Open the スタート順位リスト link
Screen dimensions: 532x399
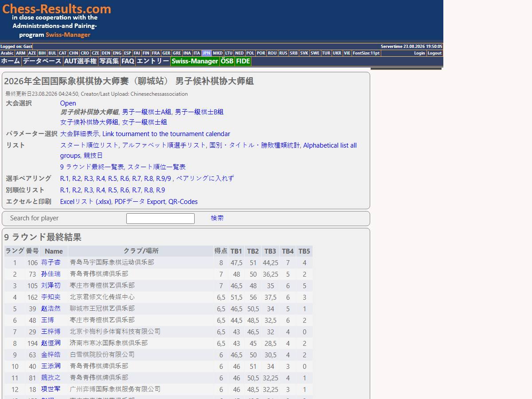point(90,145)
